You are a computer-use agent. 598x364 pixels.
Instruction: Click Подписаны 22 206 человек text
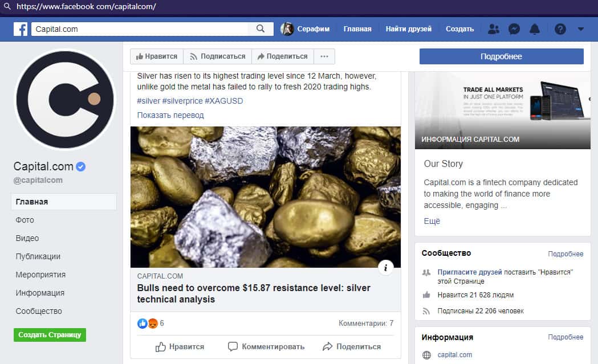pyautogui.click(x=480, y=311)
